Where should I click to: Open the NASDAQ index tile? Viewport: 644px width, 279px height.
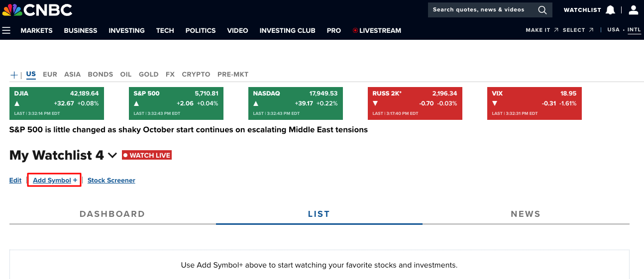pos(295,103)
